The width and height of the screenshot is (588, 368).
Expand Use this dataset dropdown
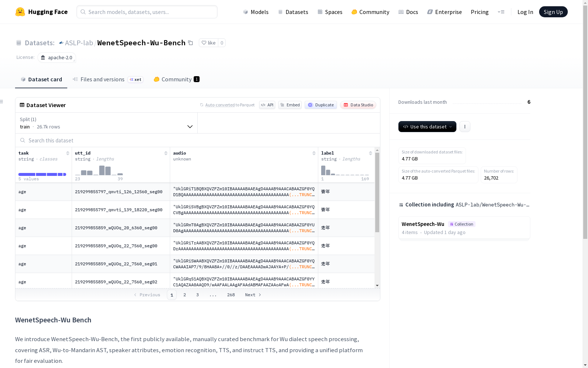427,127
